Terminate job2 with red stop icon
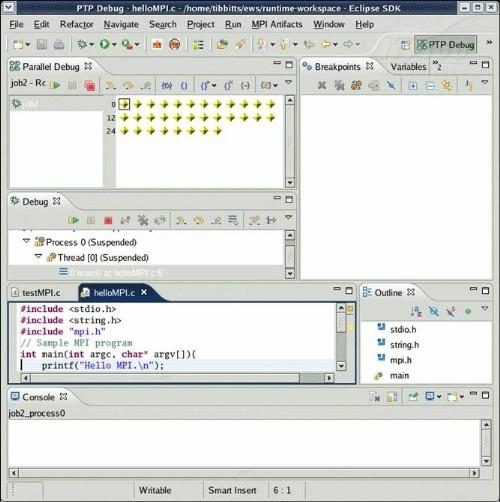The image size is (500, 502). point(90,86)
